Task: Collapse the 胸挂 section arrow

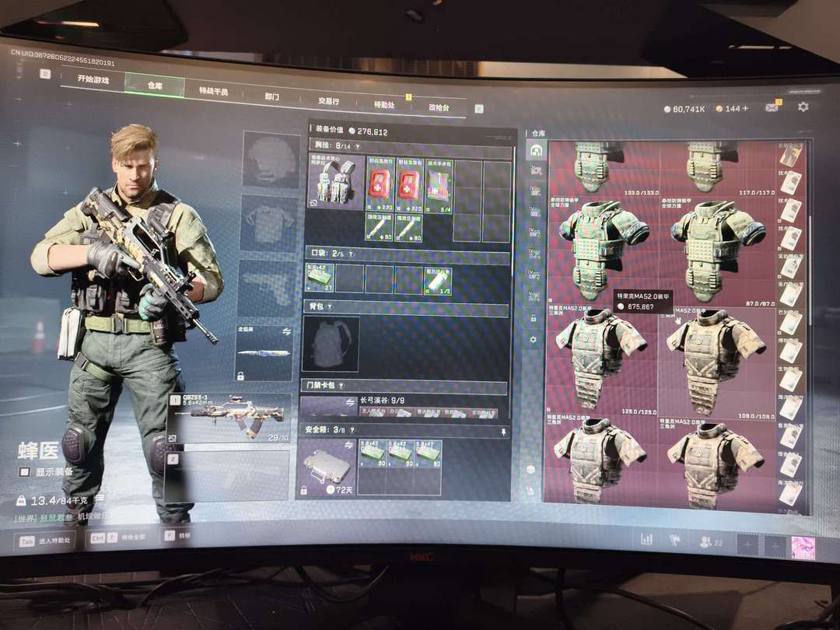Action: pyautogui.click(x=357, y=146)
